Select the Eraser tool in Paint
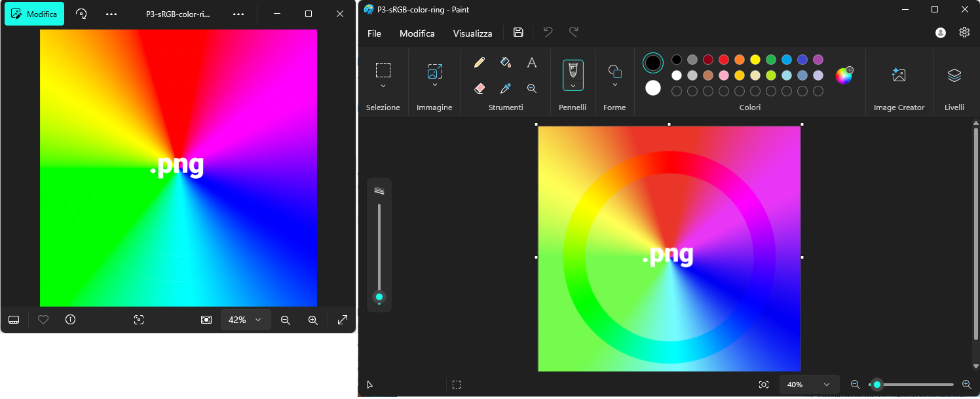 pos(479,88)
